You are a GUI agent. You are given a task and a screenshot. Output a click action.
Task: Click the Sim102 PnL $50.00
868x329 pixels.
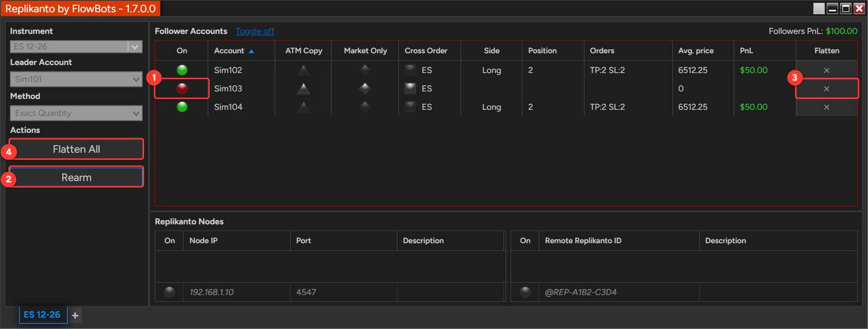click(x=754, y=70)
